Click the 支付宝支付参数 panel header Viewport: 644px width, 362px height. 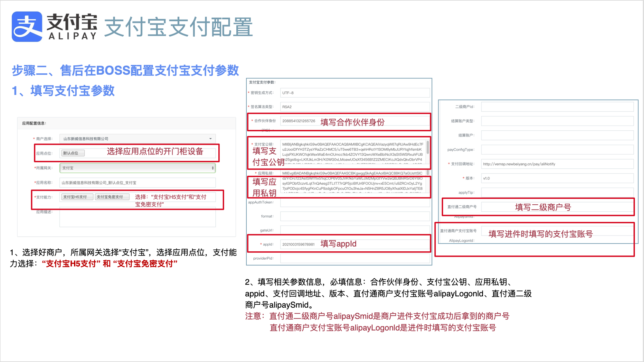pos(262,82)
